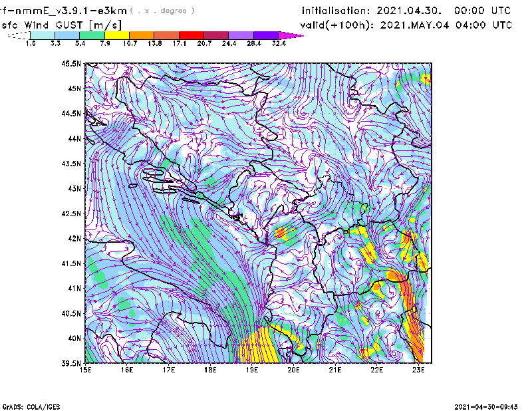Image resolution: width=532 pixels, height=411 pixels.
Task: Click the legend value 32.6
Action: point(279,43)
